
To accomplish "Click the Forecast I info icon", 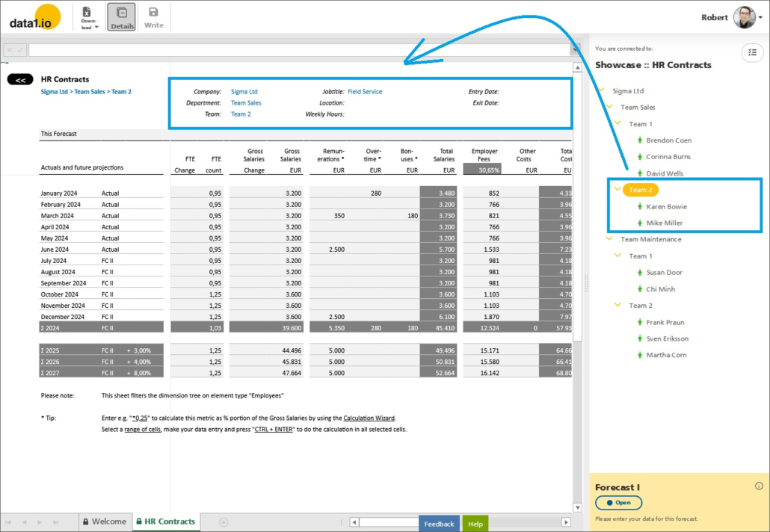I will [x=759, y=486].
